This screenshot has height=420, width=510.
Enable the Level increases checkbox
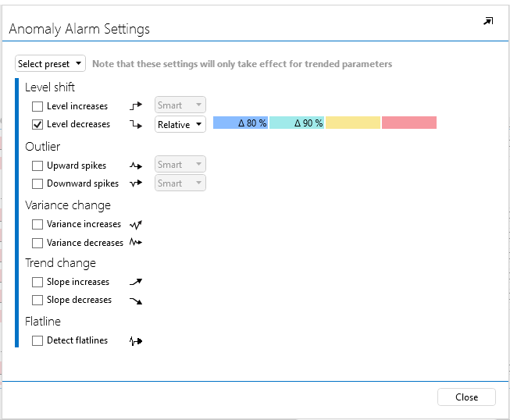pyautogui.click(x=37, y=106)
